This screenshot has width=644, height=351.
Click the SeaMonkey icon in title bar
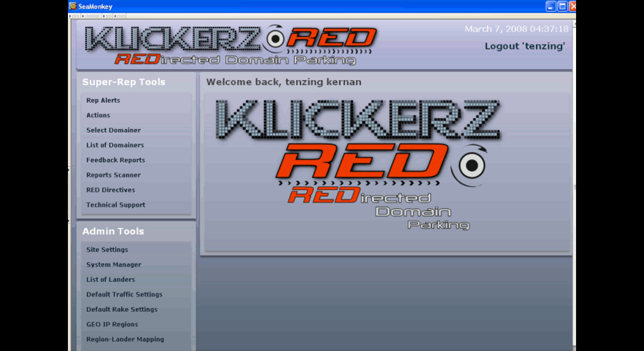(73, 6)
